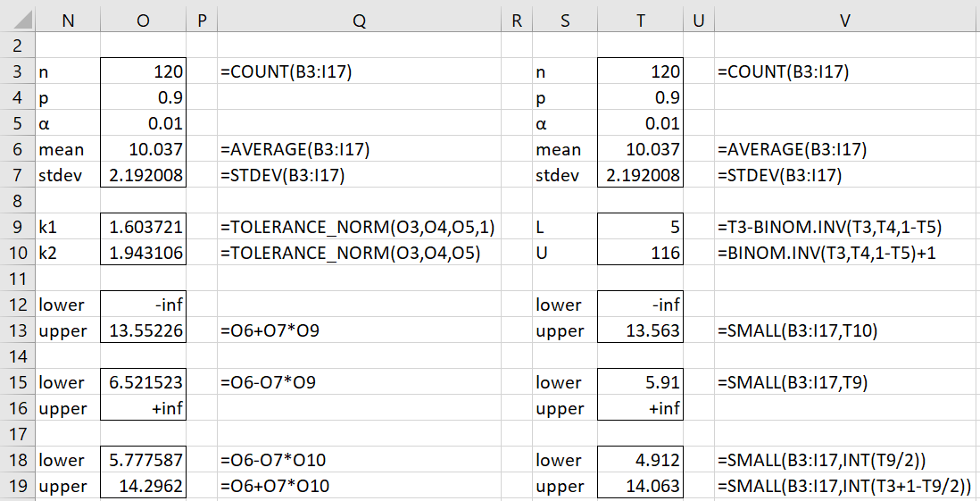Click =AVERAGE(B3:I17) formula in column Q

pos(295,150)
